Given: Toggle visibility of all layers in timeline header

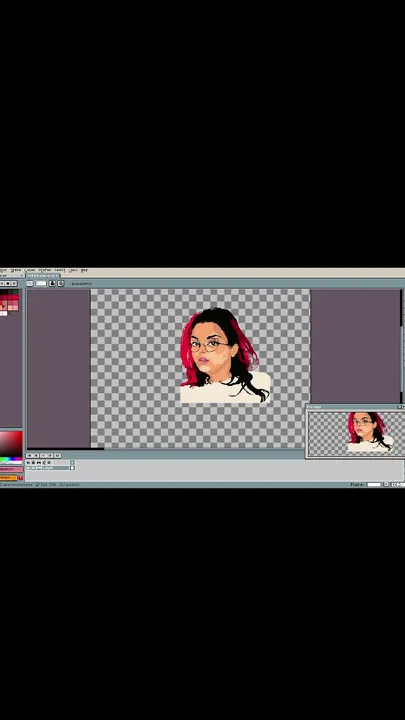Looking at the screenshot, I should pos(28,462).
